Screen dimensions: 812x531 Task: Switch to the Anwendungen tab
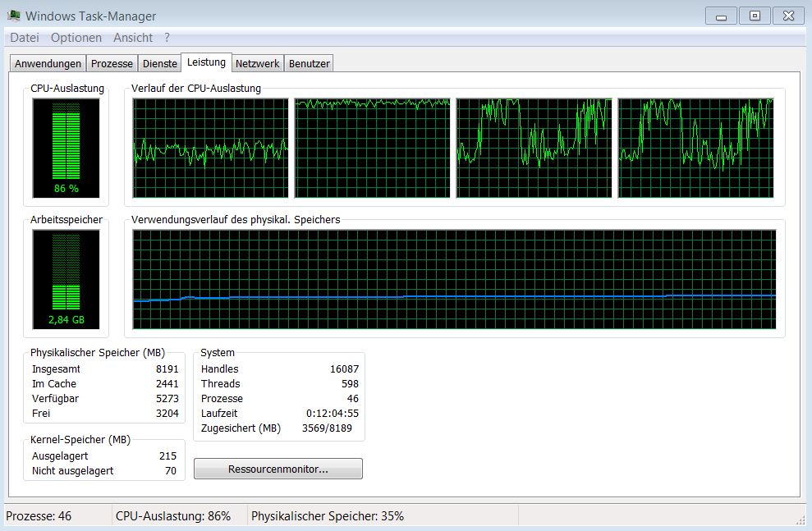coord(48,64)
